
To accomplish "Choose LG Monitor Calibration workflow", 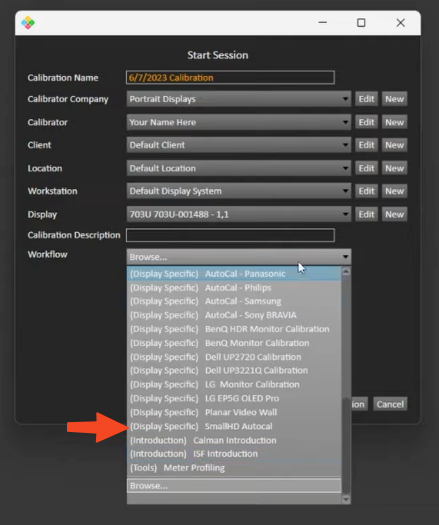I will 234,384.
